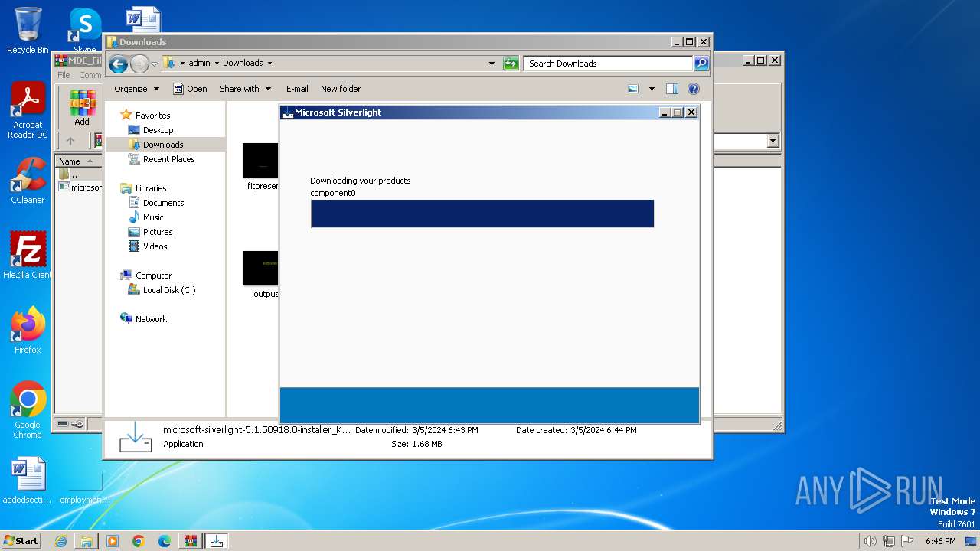Select Downloads in navigation pane
Screen dimensions: 980x551
click(x=163, y=145)
